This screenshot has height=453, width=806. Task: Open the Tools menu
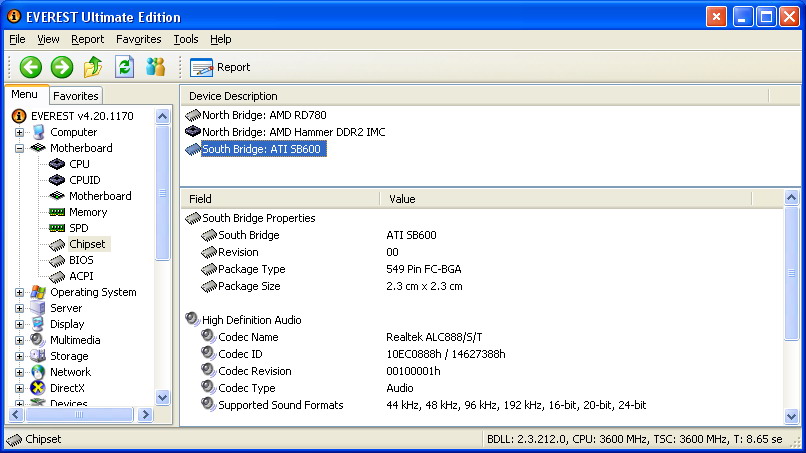[x=185, y=39]
